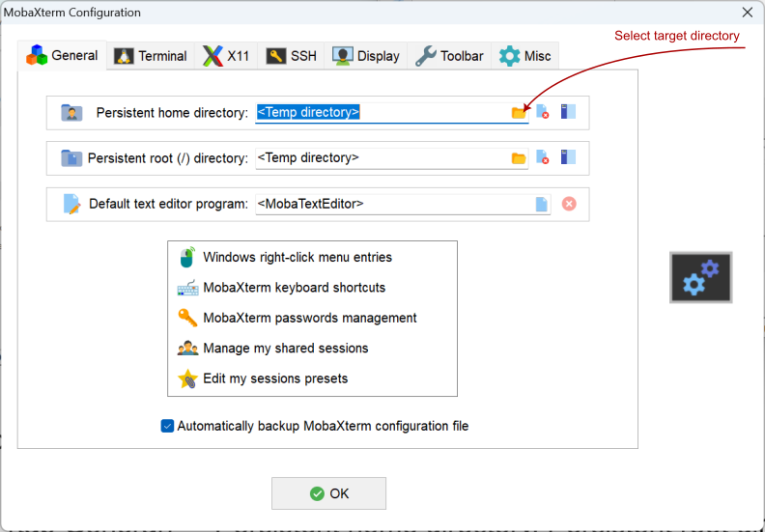
Task: Click the 'Default text editor program:' label
Action: (x=168, y=204)
